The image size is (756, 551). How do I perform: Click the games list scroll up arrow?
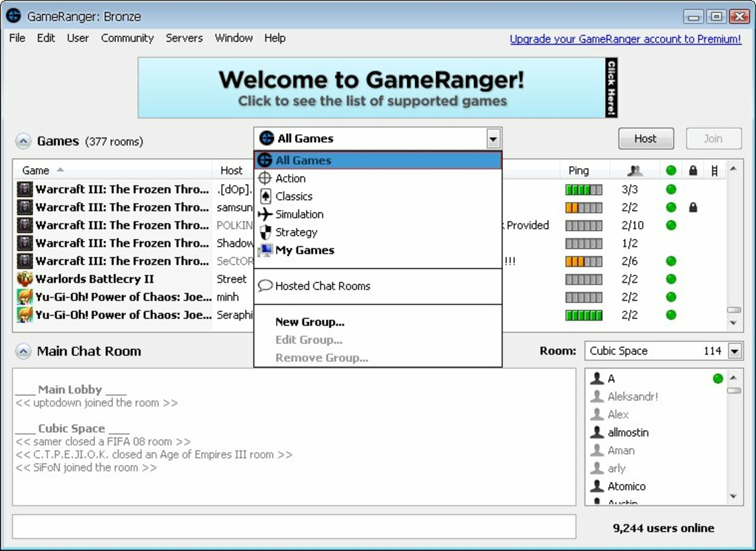tap(733, 169)
